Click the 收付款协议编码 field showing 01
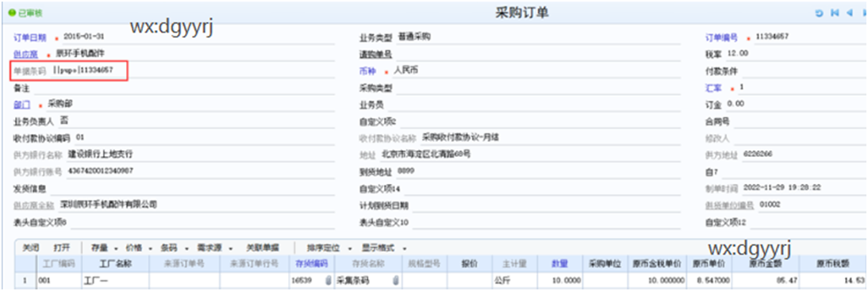 tap(204, 138)
